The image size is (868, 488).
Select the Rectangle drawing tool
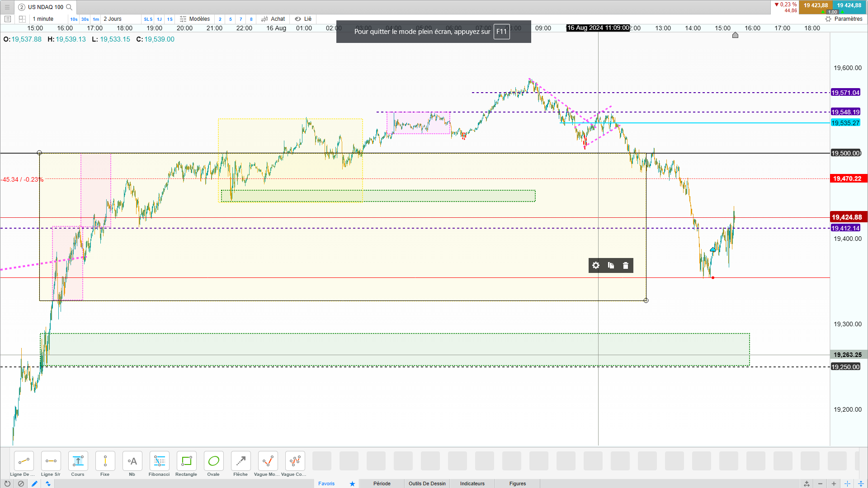[x=186, y=461]
